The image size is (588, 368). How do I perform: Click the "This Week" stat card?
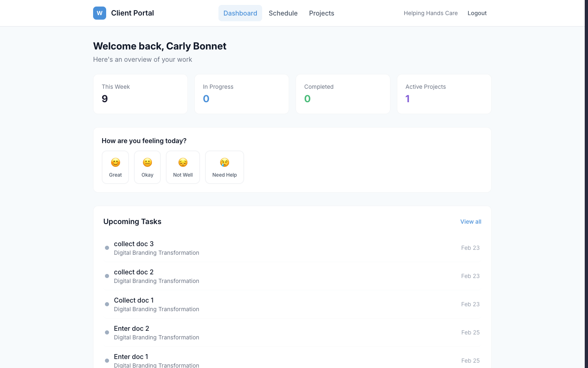pos(140,94)
